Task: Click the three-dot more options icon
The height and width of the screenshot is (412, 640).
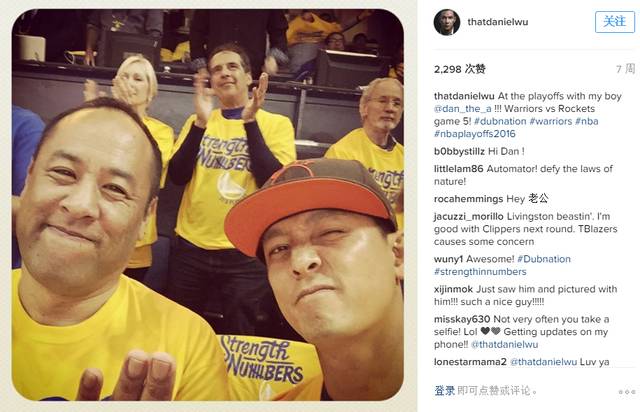Action: click(x=627, y=392)
